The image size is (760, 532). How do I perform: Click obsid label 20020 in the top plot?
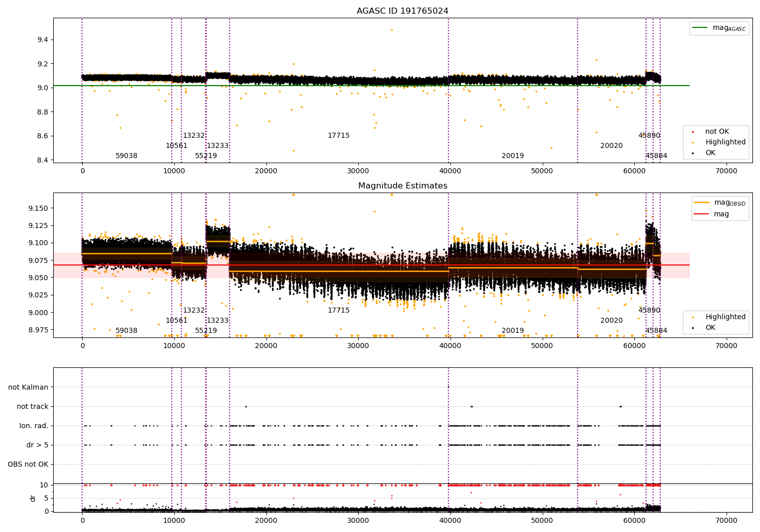pos(612,146)
